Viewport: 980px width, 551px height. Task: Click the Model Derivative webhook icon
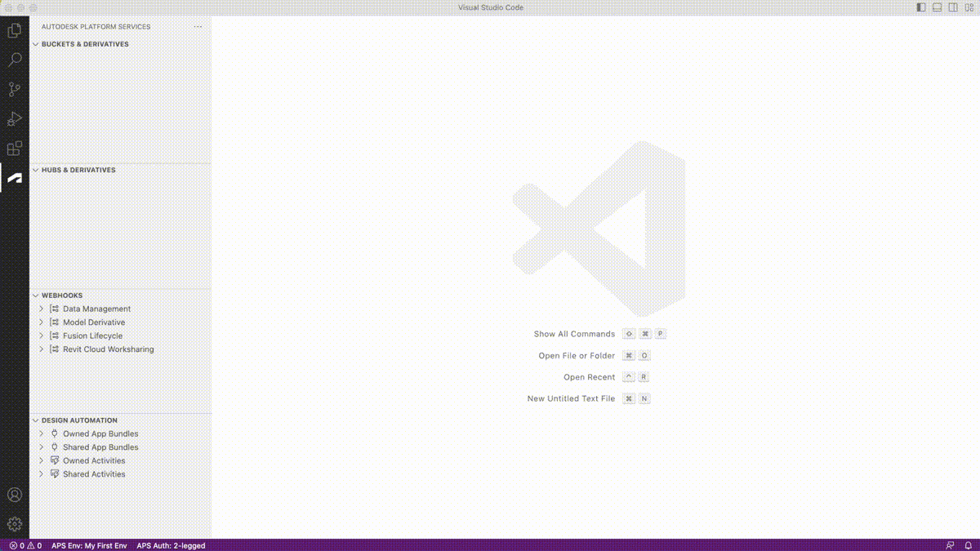point(55,322)
